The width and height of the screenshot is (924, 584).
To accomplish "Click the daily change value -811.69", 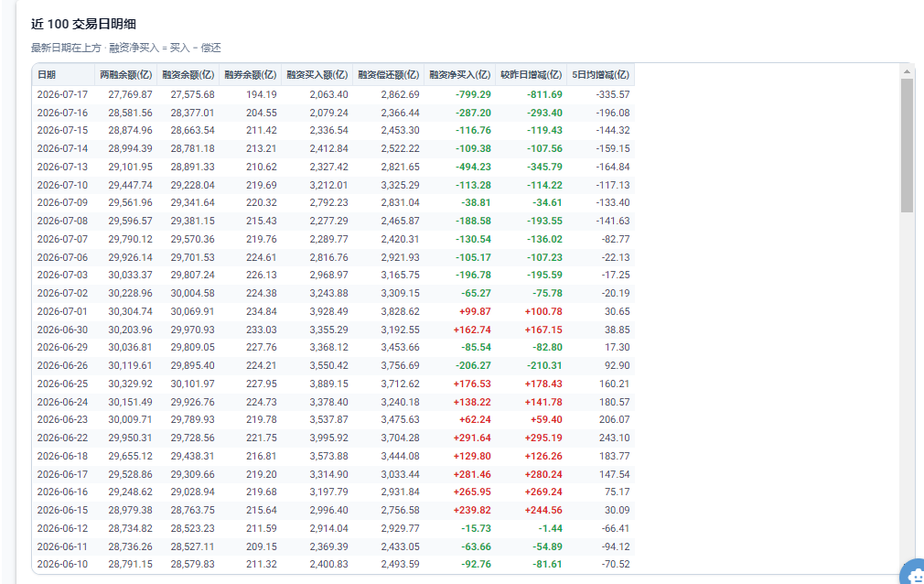I will coord(544,94).
